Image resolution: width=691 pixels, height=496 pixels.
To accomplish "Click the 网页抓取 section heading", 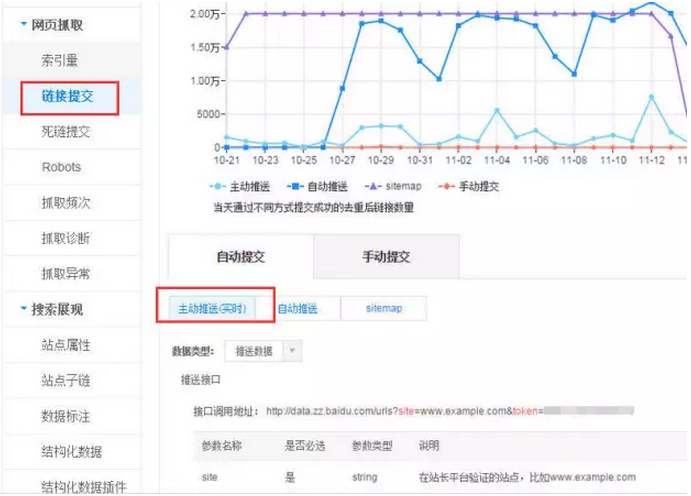I will pos(57,25).
